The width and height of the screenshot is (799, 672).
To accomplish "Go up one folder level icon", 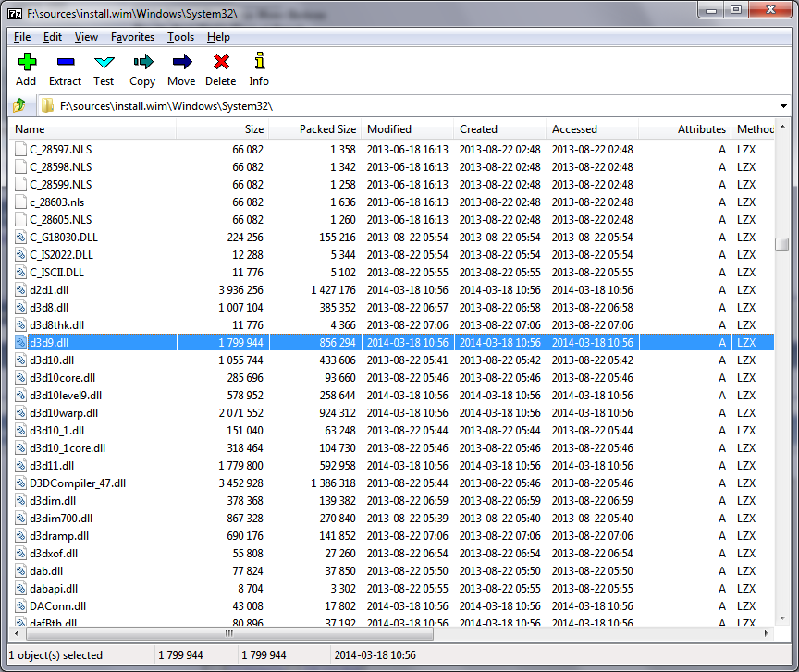I will [x=19, y=105].
